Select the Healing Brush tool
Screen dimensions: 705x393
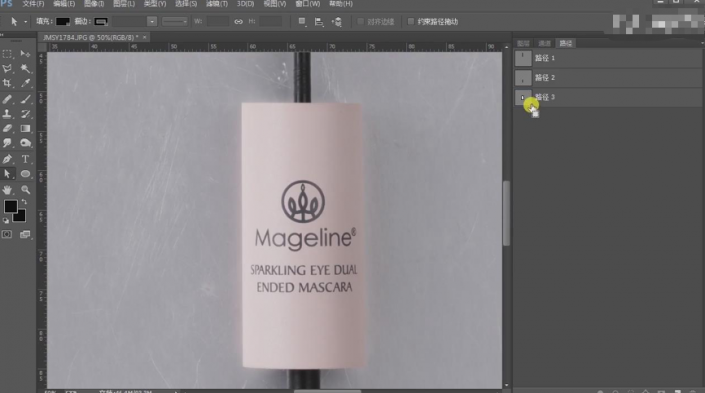coord(7,99)
